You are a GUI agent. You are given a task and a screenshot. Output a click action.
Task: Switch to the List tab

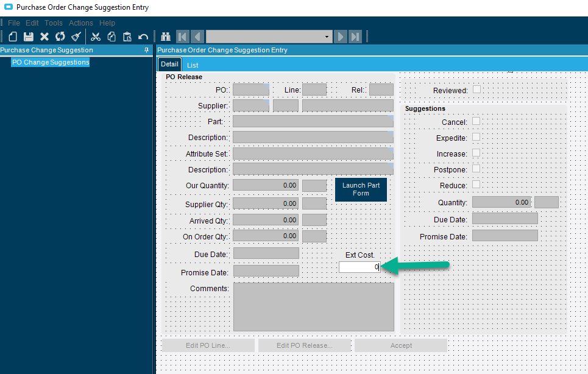193,65
